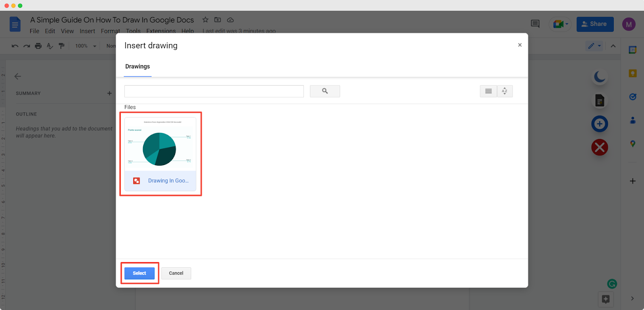
Task: Click the magnifier search button
Action: (x=325, y=91)
